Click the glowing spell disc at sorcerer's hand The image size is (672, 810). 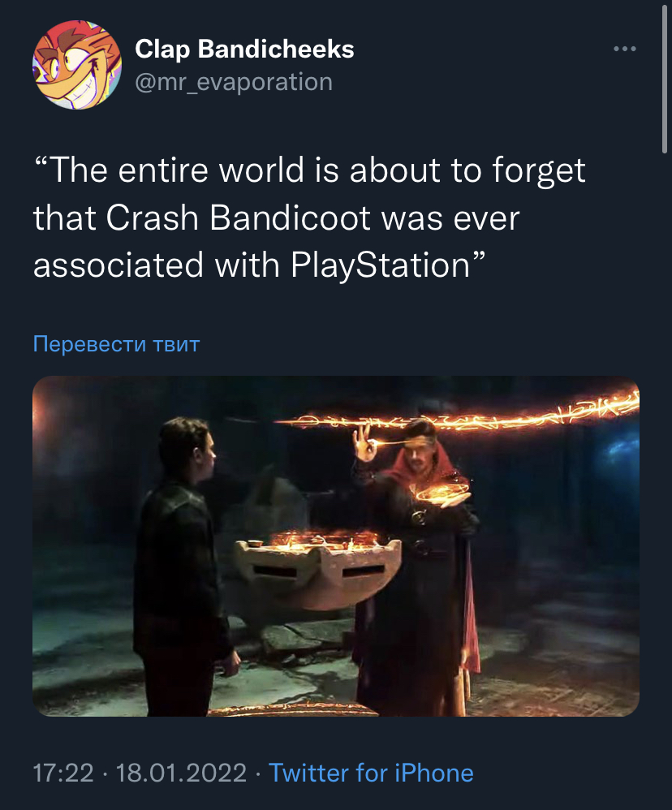click(x=443, y=494)
